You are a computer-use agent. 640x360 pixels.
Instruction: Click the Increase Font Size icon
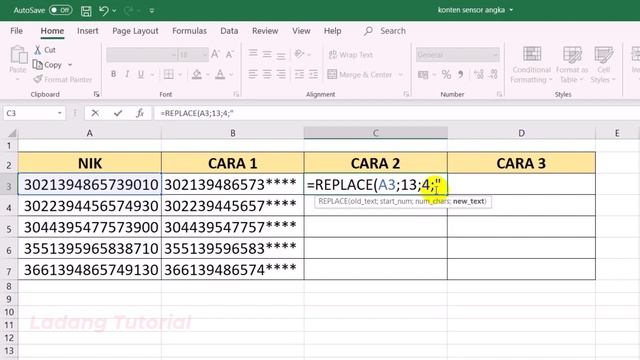click(215, 54)
